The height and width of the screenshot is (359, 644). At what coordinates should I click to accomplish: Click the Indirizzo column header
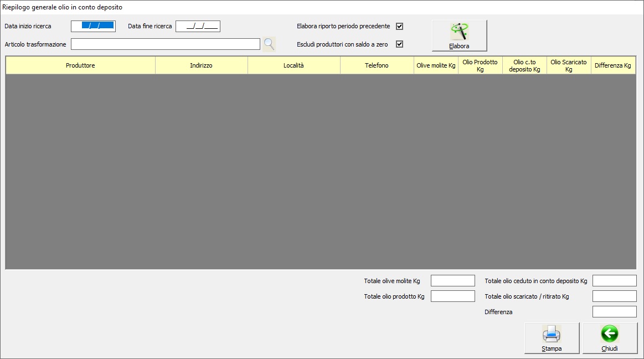tap(201, 65)
